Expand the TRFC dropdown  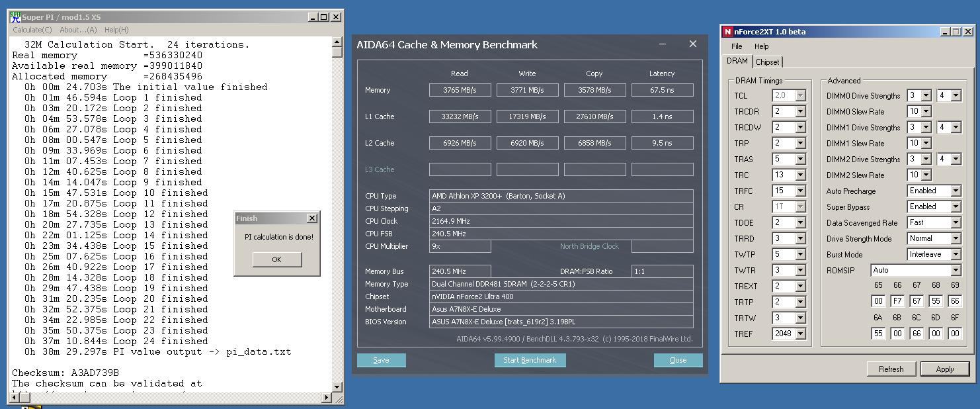(x=800, y=191)
